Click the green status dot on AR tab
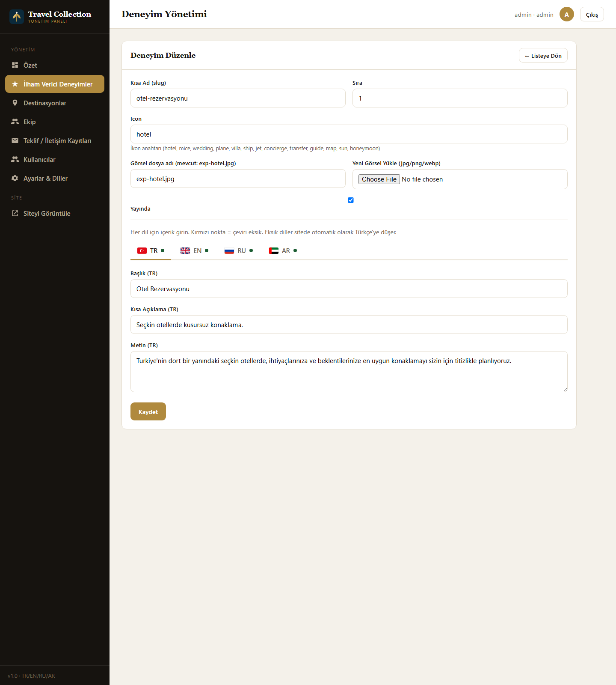 (295, 250)
